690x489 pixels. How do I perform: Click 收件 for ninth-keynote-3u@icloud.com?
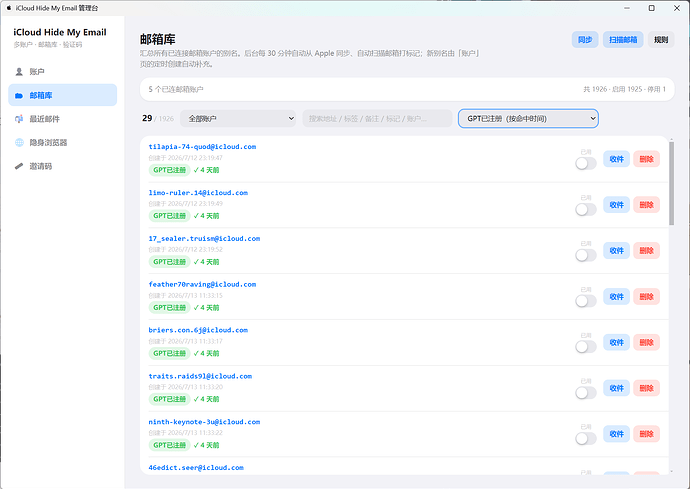point(617,434)
